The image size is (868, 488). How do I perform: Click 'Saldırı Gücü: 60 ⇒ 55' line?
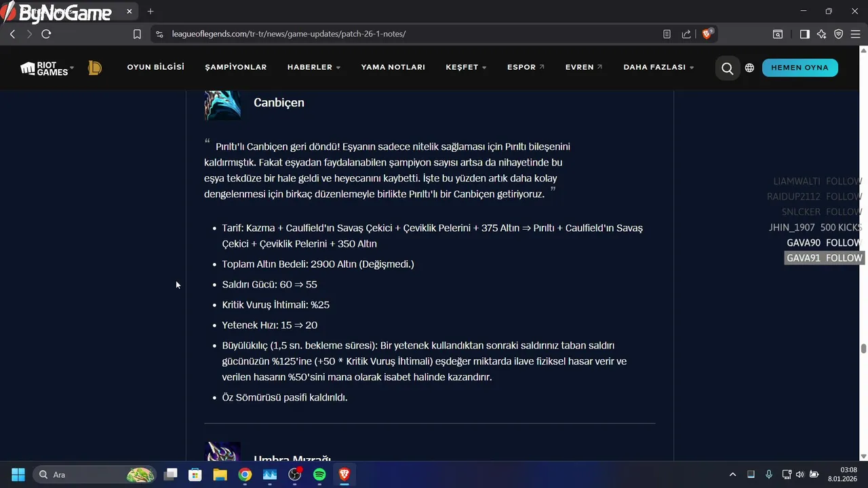[269, 285]
